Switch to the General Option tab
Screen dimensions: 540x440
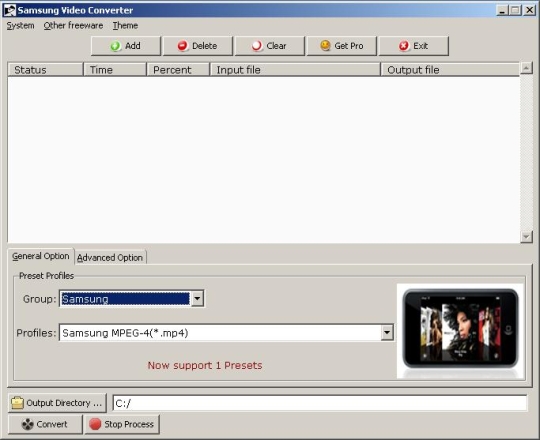pyautogui.click(x=41, y=256)
